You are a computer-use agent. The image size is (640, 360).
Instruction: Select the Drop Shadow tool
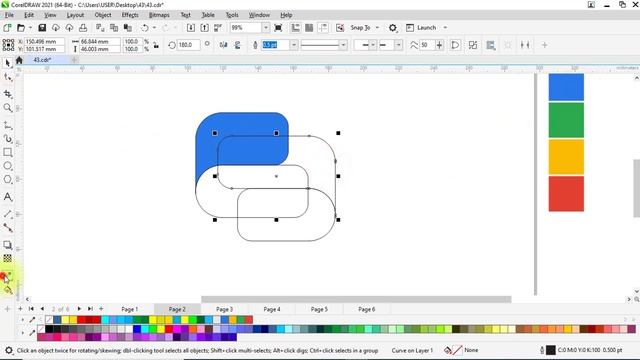coord(7,245)
